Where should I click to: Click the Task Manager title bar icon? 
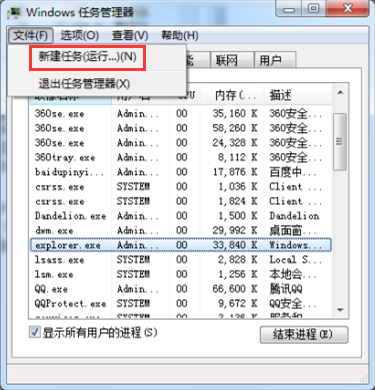tap(13, 13)
